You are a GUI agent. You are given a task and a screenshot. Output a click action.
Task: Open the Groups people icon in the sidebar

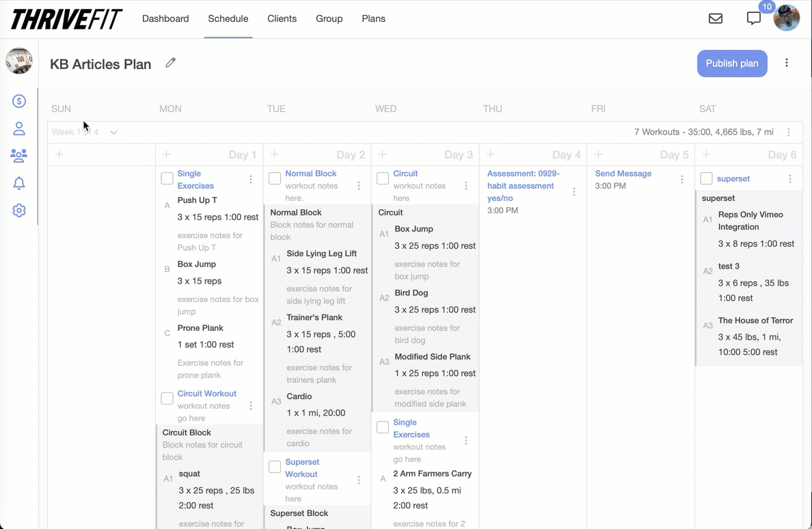click(x=19, y=156)
